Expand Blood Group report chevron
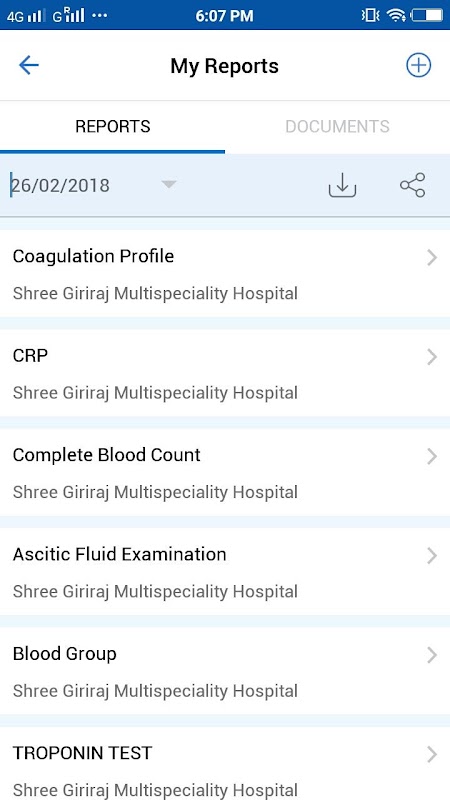The image size is (450, 800). (x=432, y=655)
